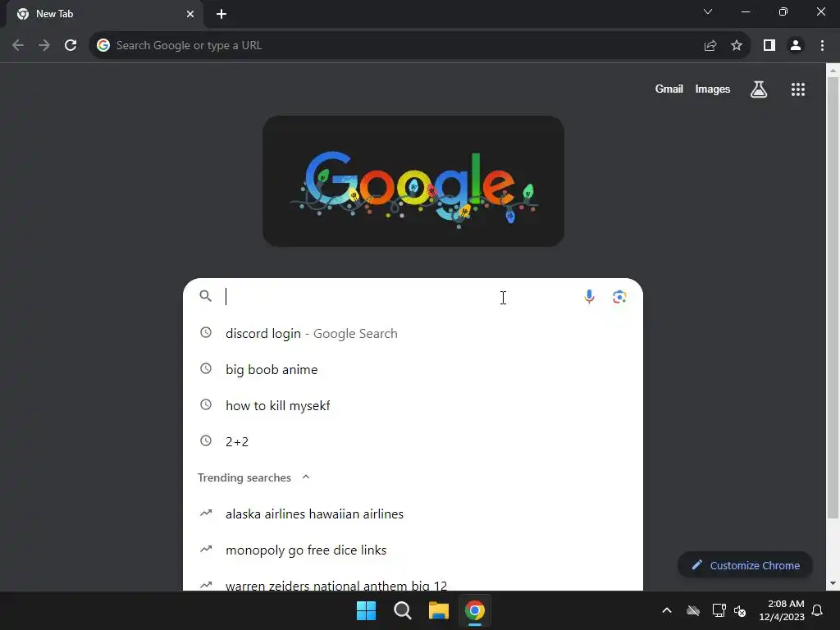
Task: Open File Explorer from the taskbar
Action: click(438, 610)
